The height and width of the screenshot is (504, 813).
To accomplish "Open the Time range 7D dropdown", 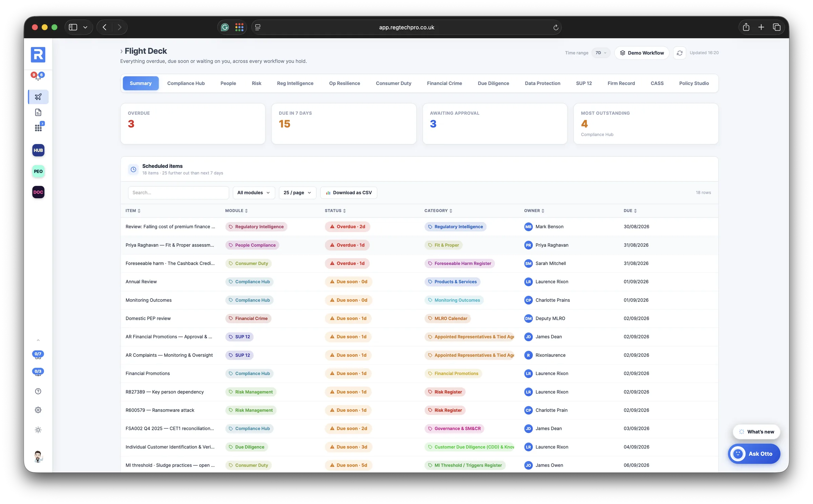I will (x=601, y=53).
